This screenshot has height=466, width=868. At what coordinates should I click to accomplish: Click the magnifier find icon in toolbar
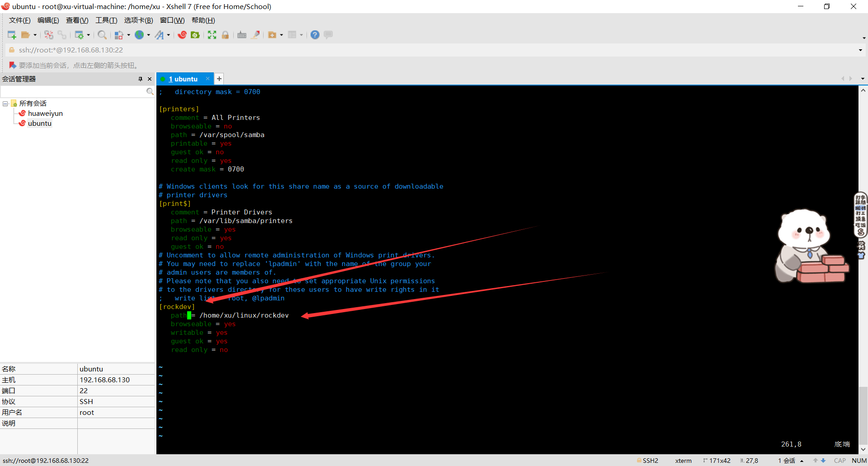102,35
